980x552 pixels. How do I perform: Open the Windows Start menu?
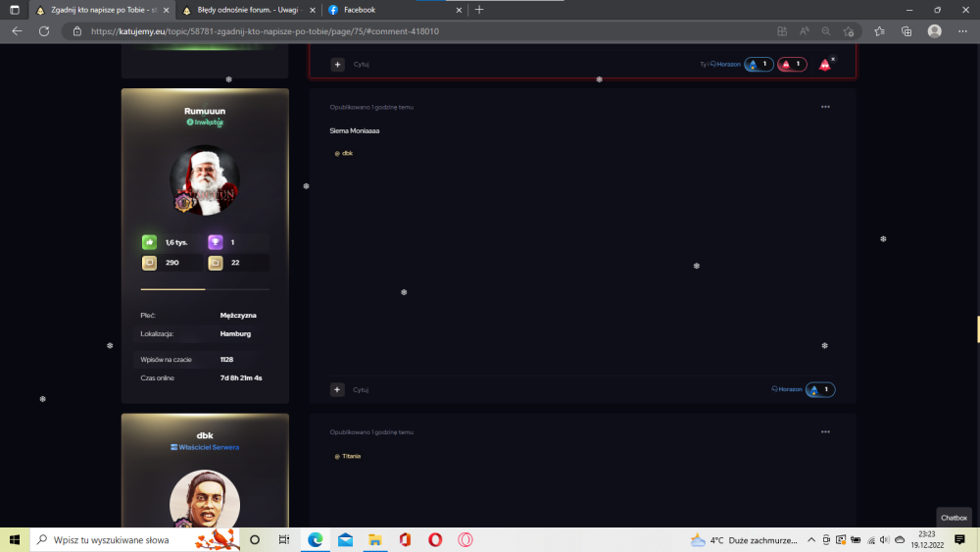[15, 539]
